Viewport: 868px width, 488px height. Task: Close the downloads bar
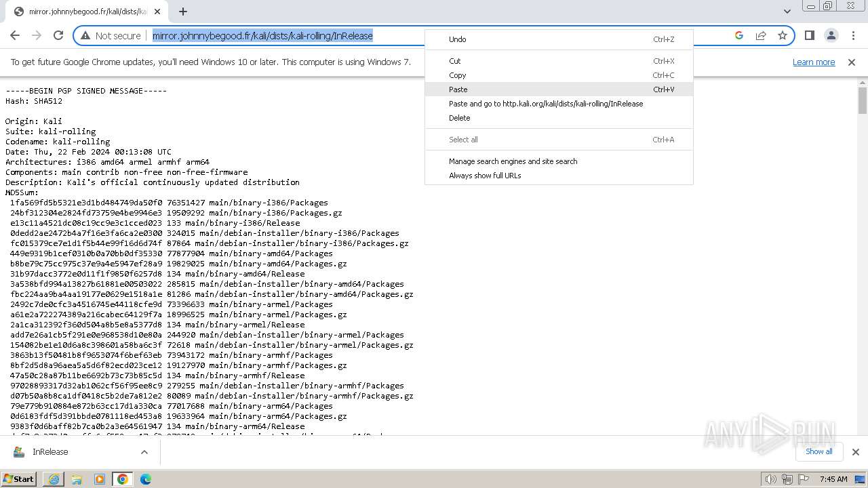855,452
